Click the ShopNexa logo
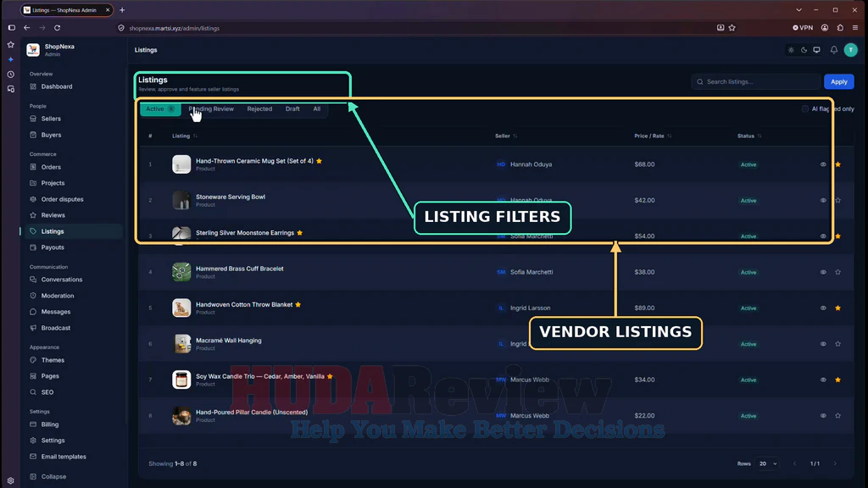Image resolution: width=868 pixels, height=488 pixels. click(x=33, y=50)
